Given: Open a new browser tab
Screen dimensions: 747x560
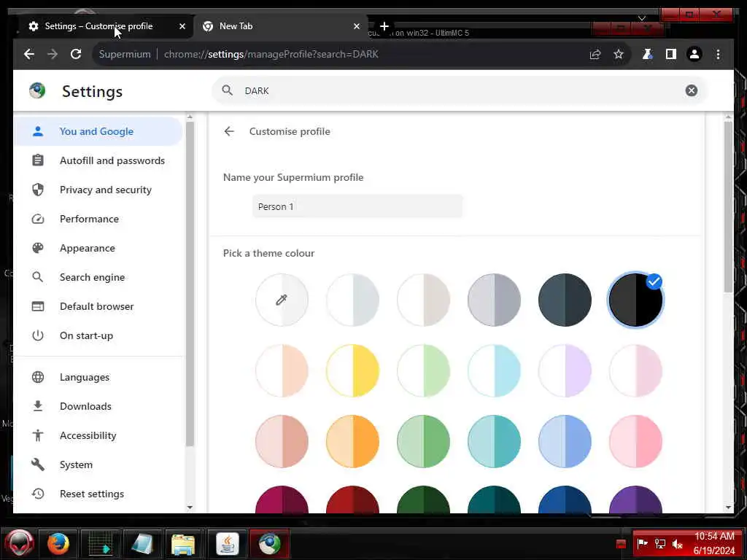Looking at the screenshot, I should [x=384, y=26].
